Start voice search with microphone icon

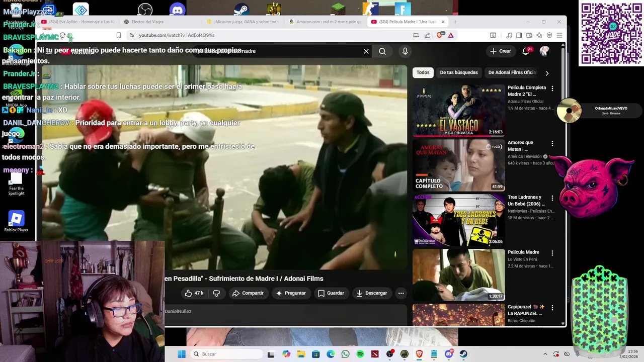point(405,51)
